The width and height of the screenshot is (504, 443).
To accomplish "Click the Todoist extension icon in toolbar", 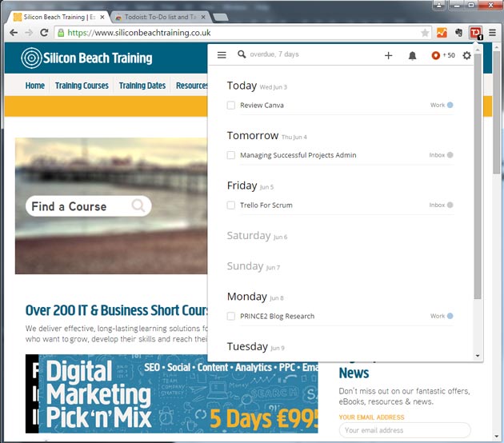I will tap(476, 33).
